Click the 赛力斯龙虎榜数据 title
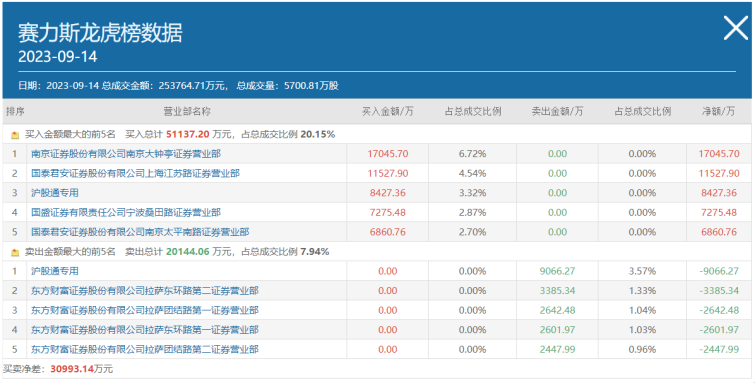755x383 pixels. point(101,33)
